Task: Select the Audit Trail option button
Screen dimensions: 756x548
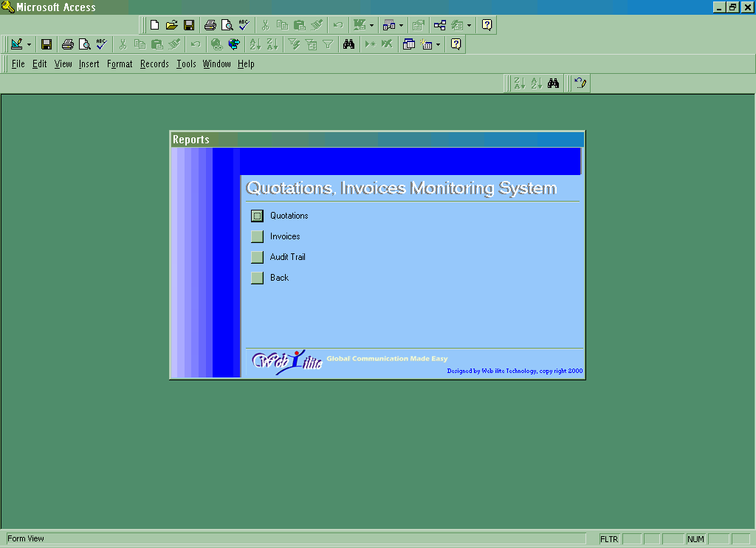Action: [x=257, y=257]
